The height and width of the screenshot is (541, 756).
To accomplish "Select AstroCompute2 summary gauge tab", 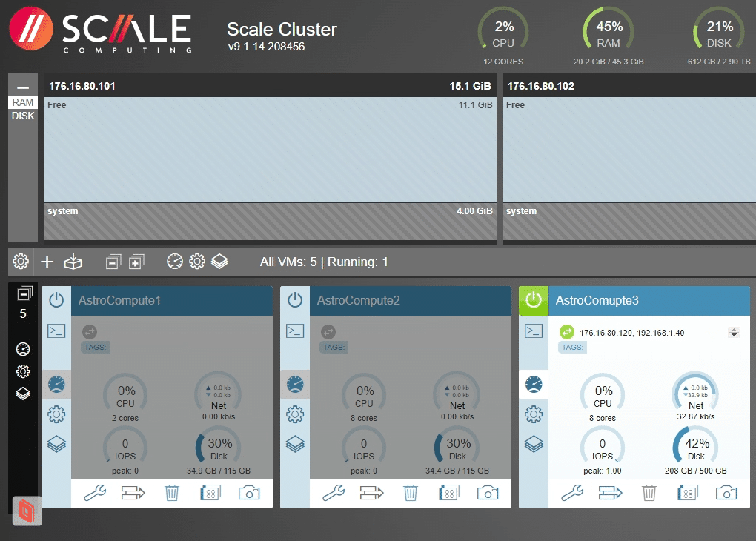I will tap(295, 385).
